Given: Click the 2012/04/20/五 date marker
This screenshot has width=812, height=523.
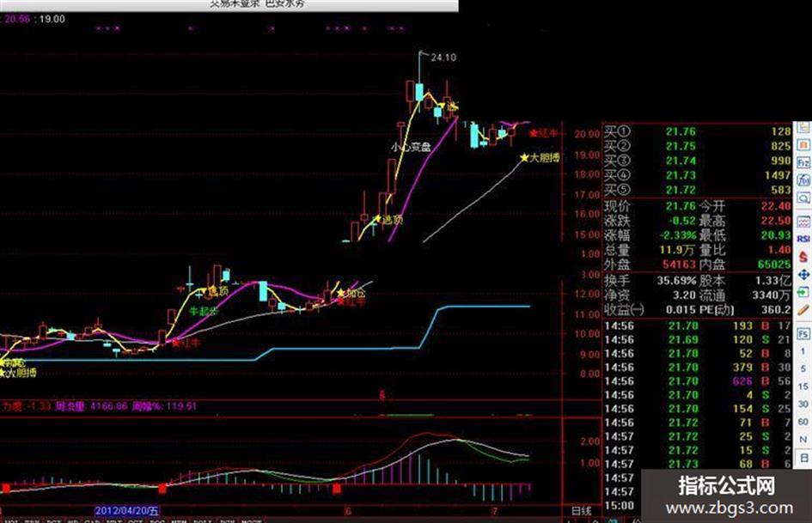Looking at the screenshot, I should [x=127, y=511].
